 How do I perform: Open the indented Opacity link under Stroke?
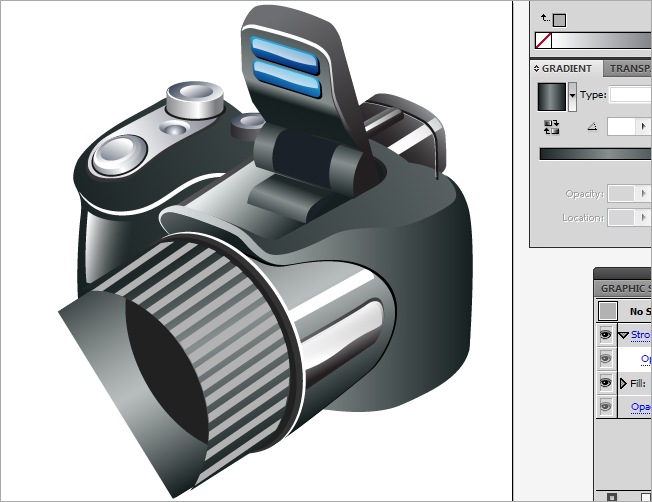[x=646, y=359]
